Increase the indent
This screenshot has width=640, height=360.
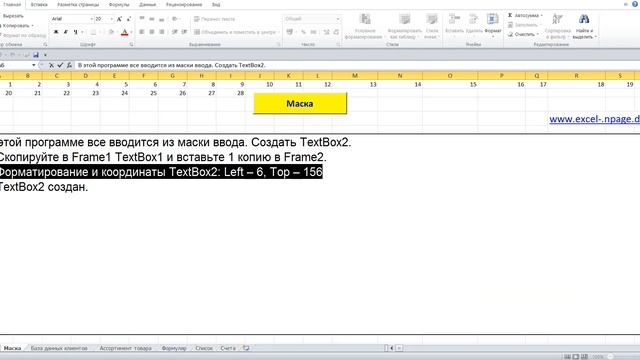pyautogui.click(x=184, y=32)
